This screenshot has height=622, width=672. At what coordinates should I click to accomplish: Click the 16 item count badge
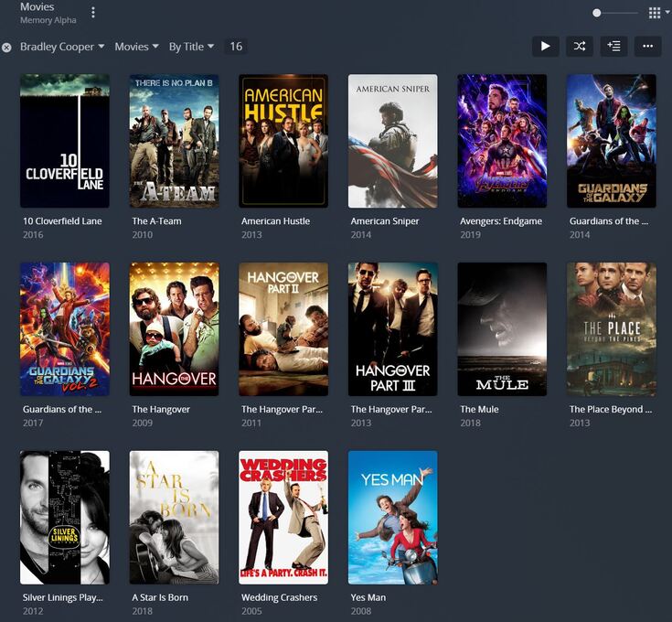(236, 47)
